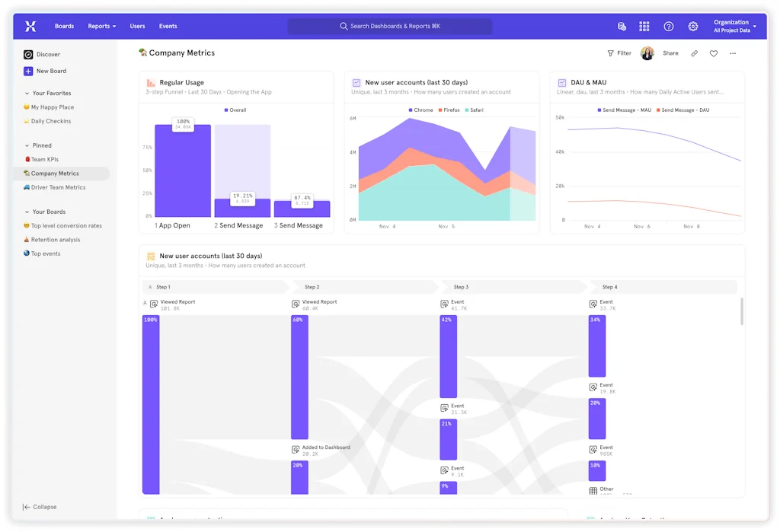Open the apps grid icon in the navbar
The width and height of the screenshot is (780, 532).
tap(644, 26)
